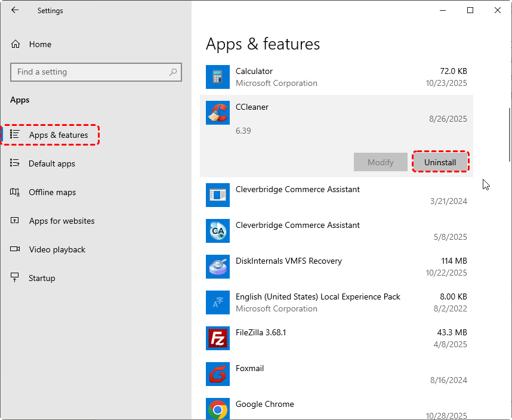The height and width of the screenshot is (420, 512).
Task: Click the search magnifier icon
Action: (173, 72)
